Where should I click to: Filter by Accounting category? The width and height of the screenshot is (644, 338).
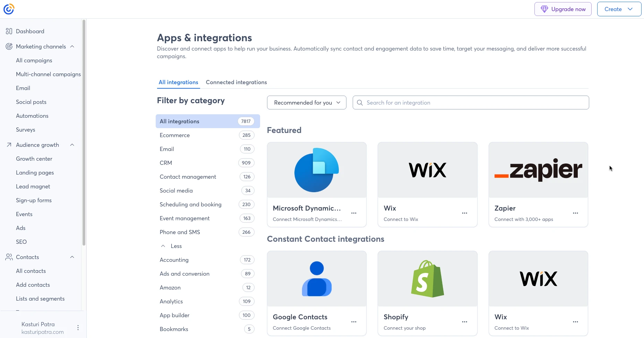pyautogui.click(x=208, y=260)
